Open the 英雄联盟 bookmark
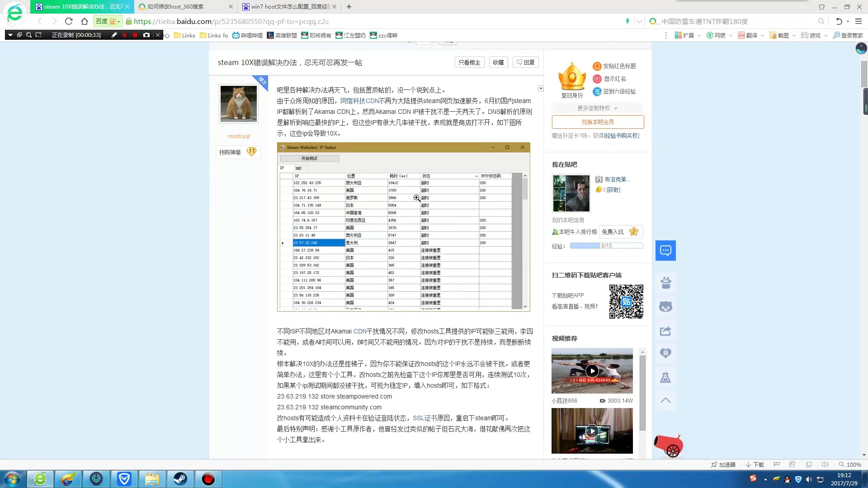Screen dimensions: 868x488 pyautogui.click(x=282, y=35)
